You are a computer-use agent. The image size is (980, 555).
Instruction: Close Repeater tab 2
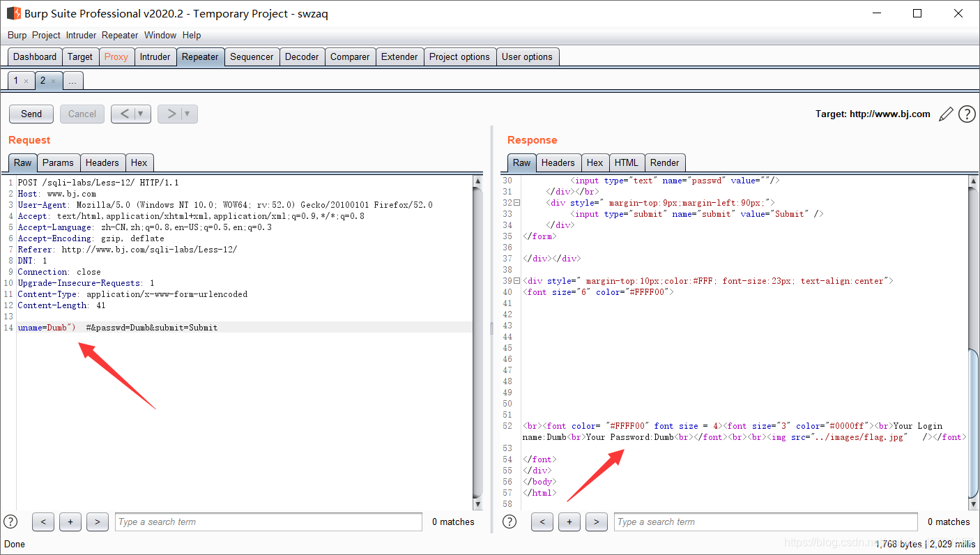[53, 82]
